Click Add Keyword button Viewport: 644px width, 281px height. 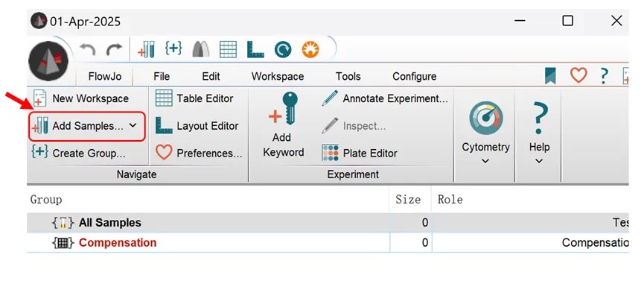[x=283, y=125]
